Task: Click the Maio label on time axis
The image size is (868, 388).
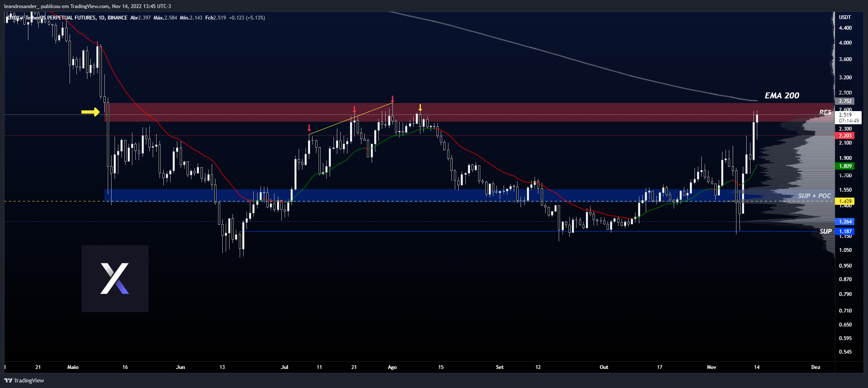Action: tap(73, 367)
